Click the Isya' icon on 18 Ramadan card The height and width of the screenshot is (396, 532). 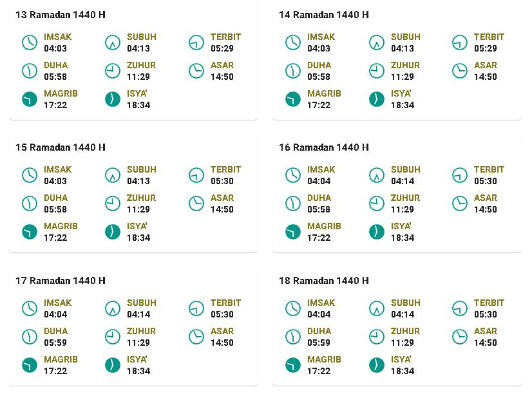377,366
